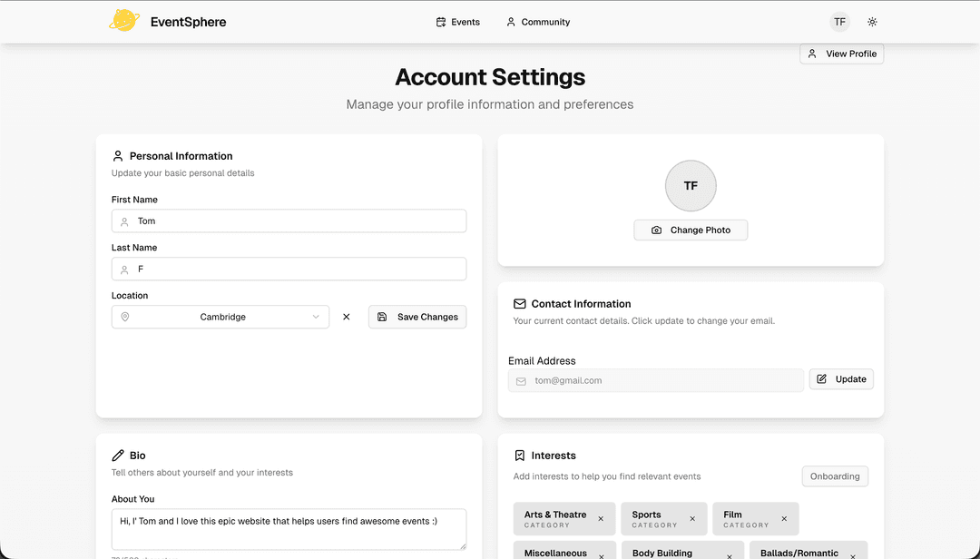
Task: Click the View Profile button
Action: click(841, 54)
